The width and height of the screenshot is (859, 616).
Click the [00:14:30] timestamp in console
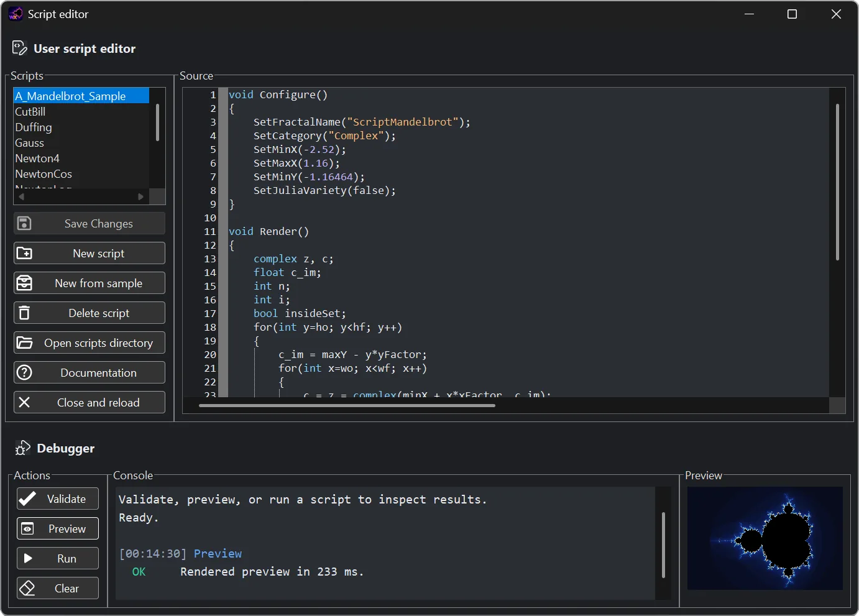click(153, 553)
